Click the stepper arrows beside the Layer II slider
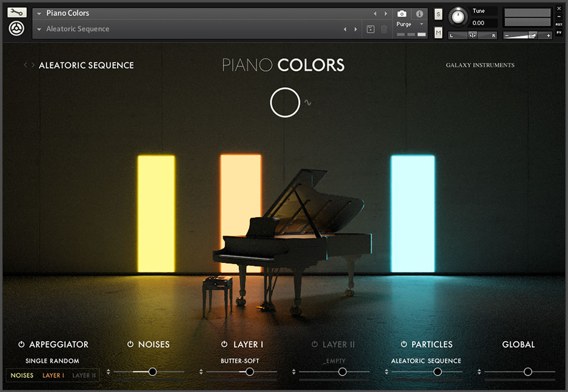The width and height of the screenshot is (568, 392). [294, 372]
